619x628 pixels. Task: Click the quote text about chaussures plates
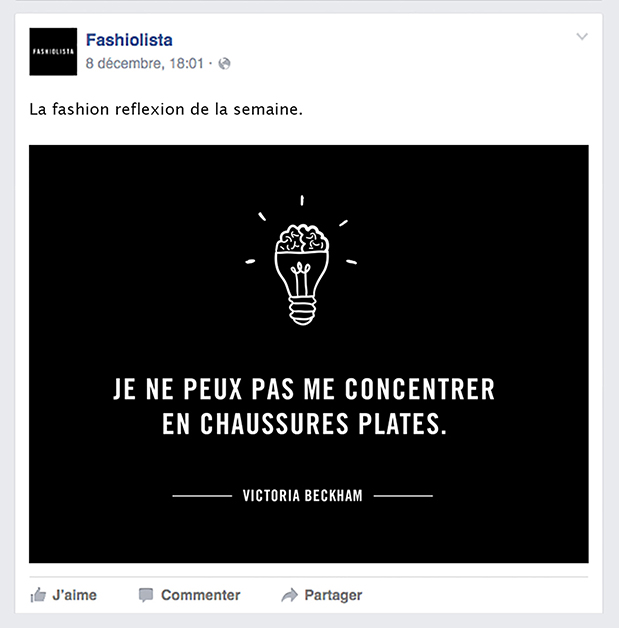[x=304, y=406]
